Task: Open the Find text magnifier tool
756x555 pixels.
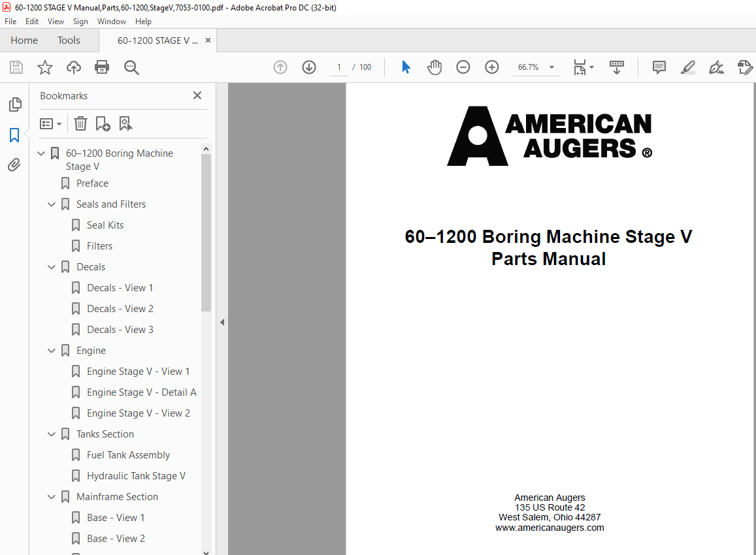Action: (131, 67)
